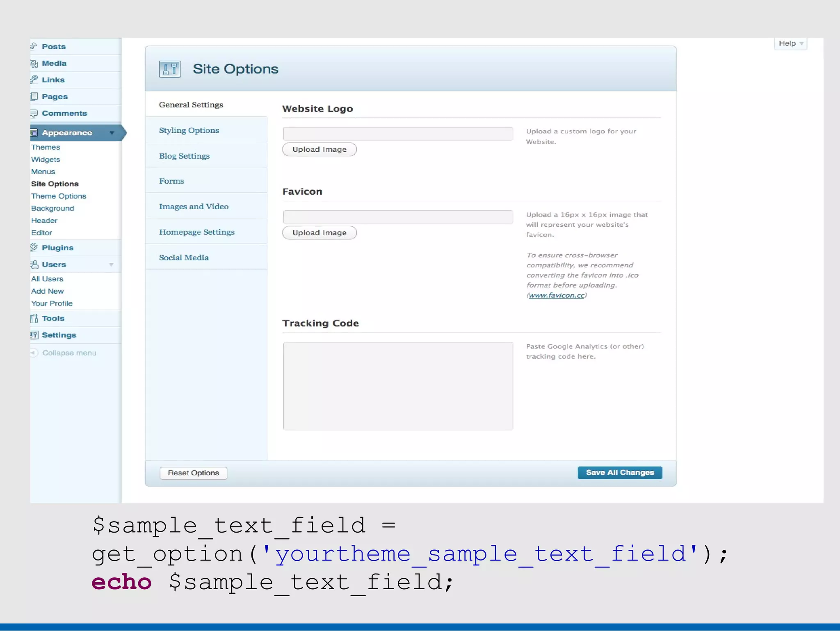840x631 pixels.
Task: Collapse the Appearance submenu arrow
Action: point(112,133)
